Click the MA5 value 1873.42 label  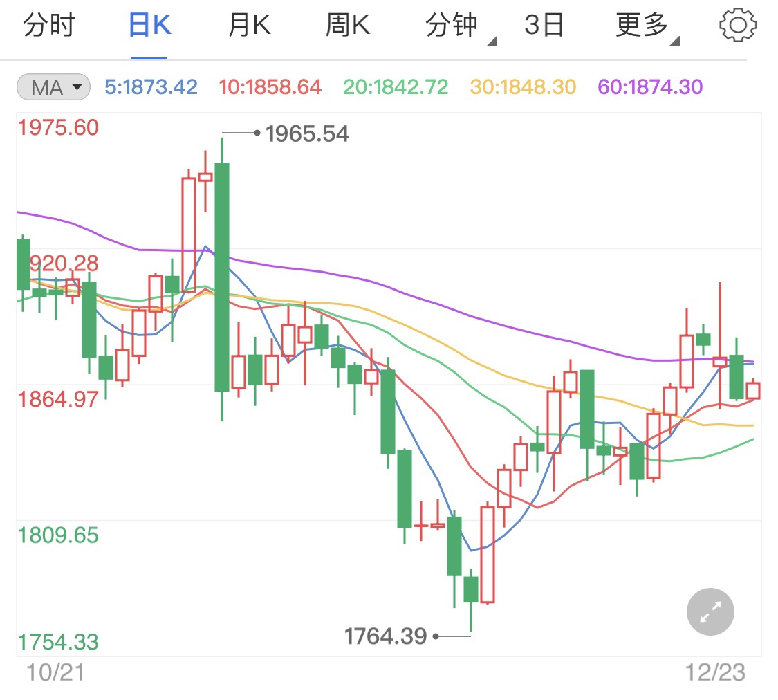151,87
